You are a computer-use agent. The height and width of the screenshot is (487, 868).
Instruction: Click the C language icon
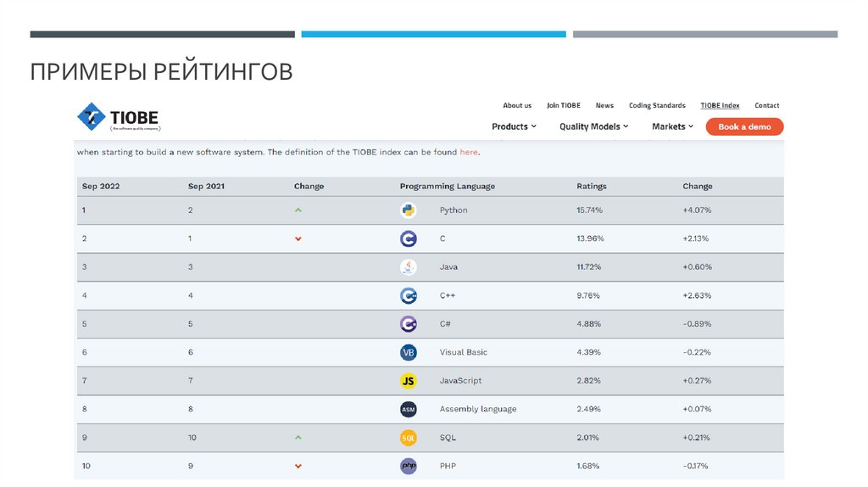[x=409, y=238]
